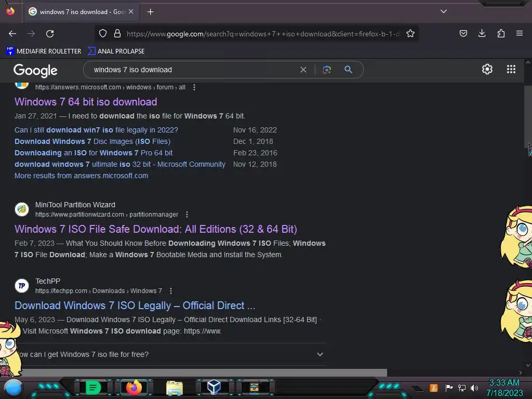
Task: Expand the get Windows 7 iso free question
Action: click(170, 354)
